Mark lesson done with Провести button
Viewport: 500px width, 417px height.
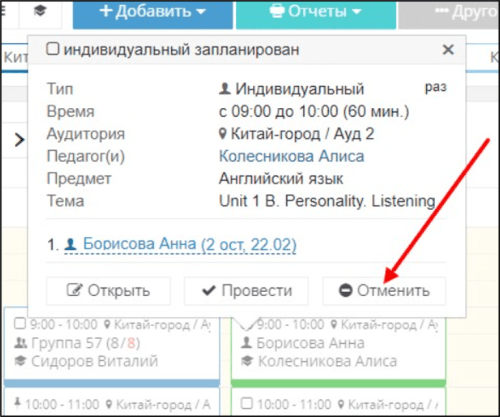pos(246,291)
